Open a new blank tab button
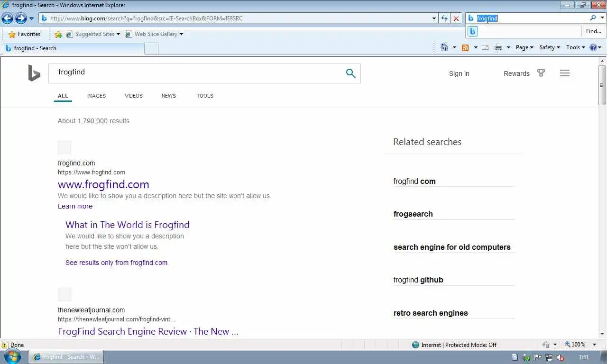Viewport: 607px width, 364px height. (x=151, y=48)
